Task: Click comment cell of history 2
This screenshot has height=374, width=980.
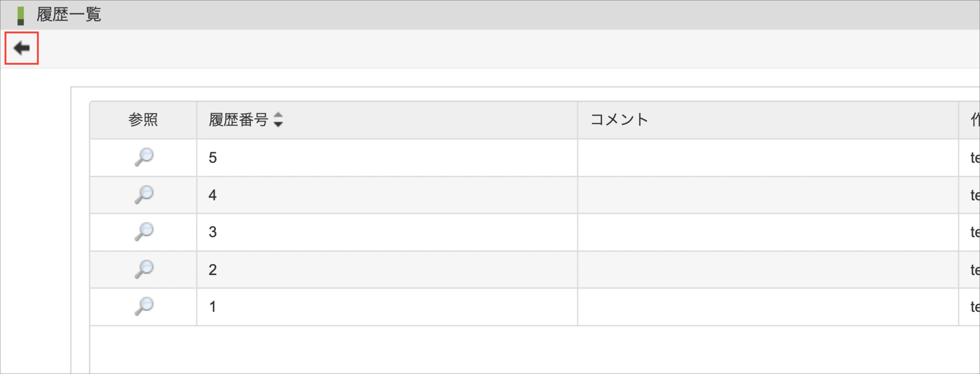Action: [767, 269]
